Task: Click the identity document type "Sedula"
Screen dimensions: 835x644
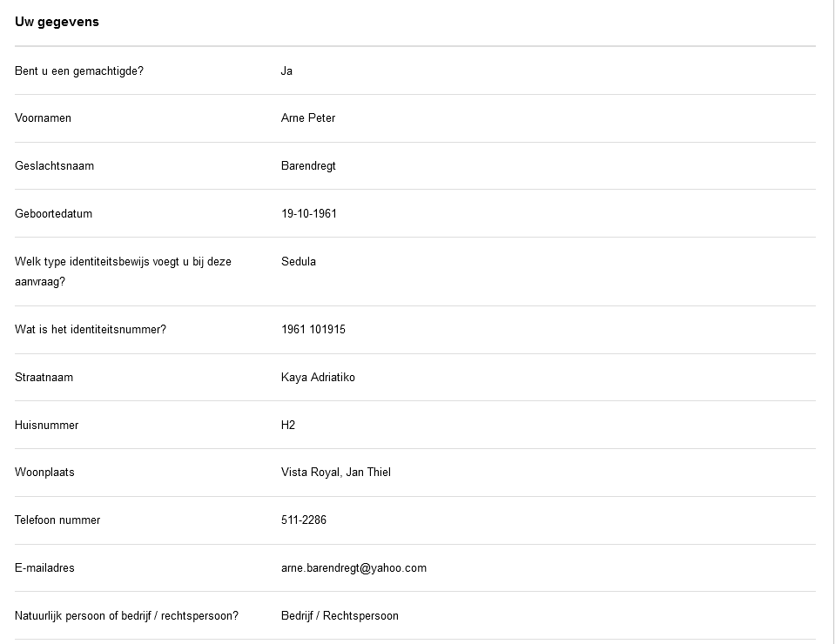Action: 299,261
